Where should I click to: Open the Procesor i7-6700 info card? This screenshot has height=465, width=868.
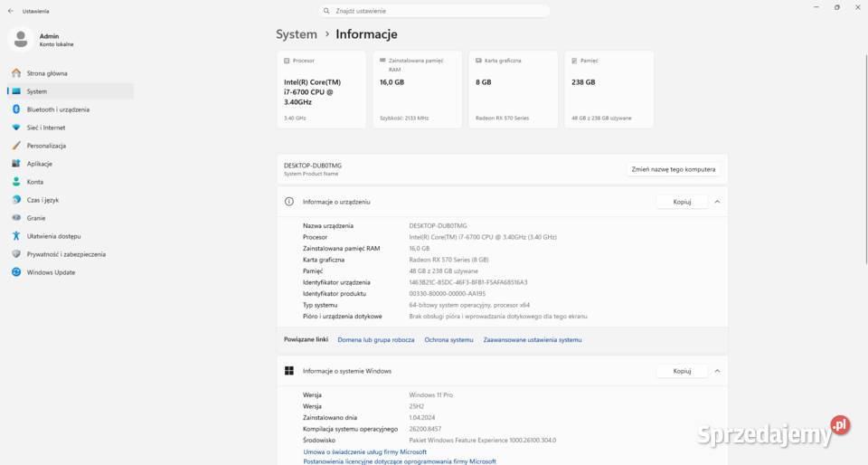[321, 90]
